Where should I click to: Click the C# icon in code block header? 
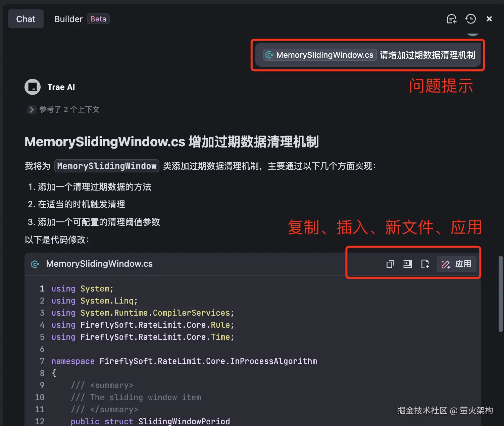35,264
